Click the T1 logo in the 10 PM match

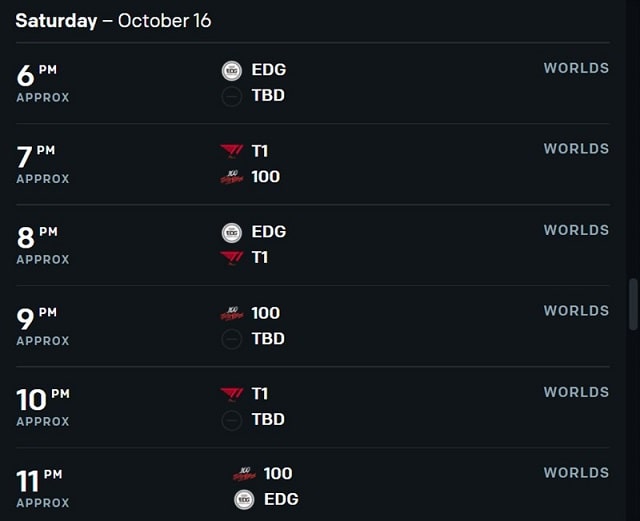tap(231, 394)
